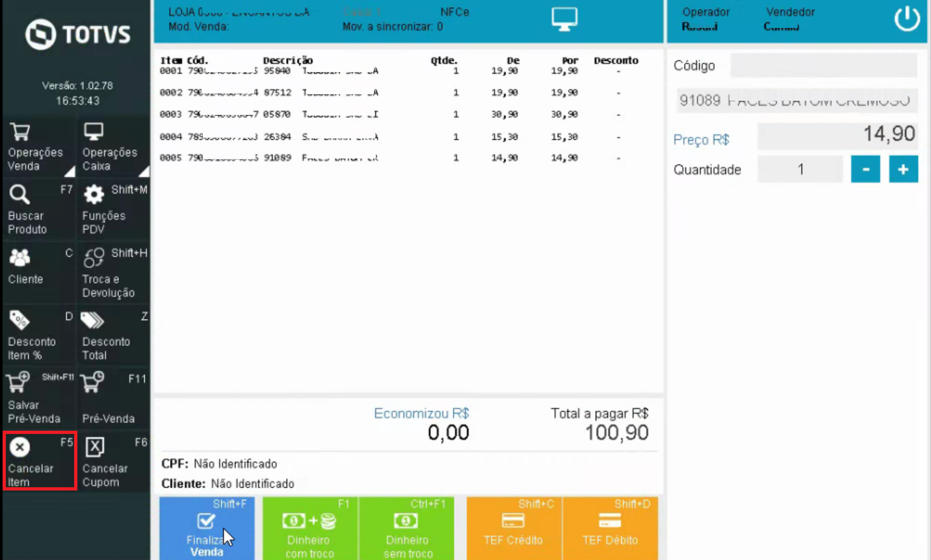Click the Versão 1.02.78 text
This screenshot has width=931, height=560.
(x=77, y=86)
